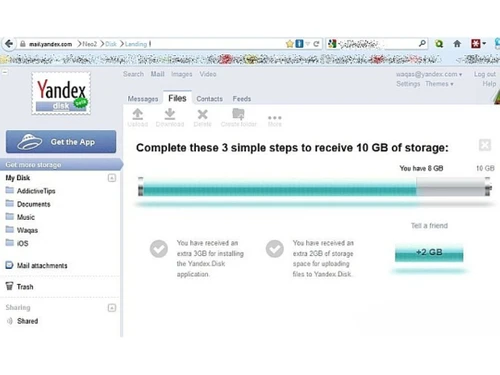Collapse the My Disk section toggle
Image resolution: width=500 pixels, height=375 pixels.
coord(112,178)
